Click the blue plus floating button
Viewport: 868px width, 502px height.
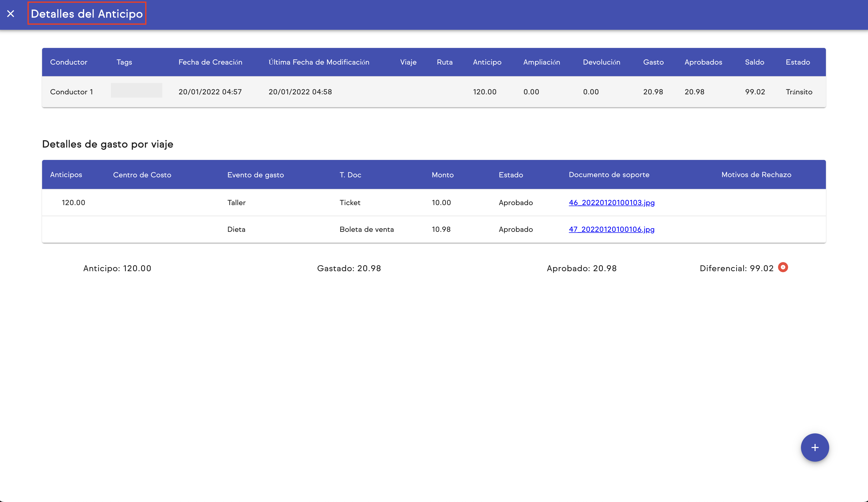click(815, 448)
